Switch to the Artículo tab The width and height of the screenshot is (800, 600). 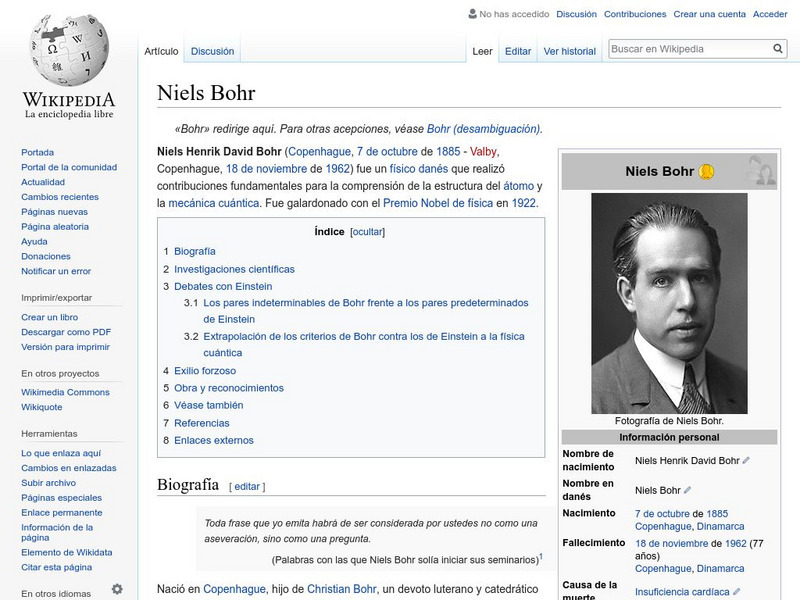coord(161,51)
